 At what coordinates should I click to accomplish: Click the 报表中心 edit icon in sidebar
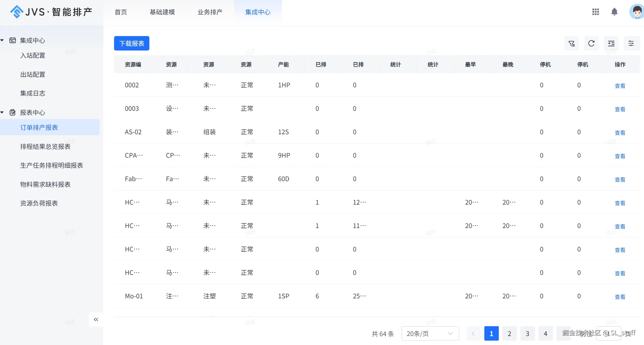click(13, 112)
